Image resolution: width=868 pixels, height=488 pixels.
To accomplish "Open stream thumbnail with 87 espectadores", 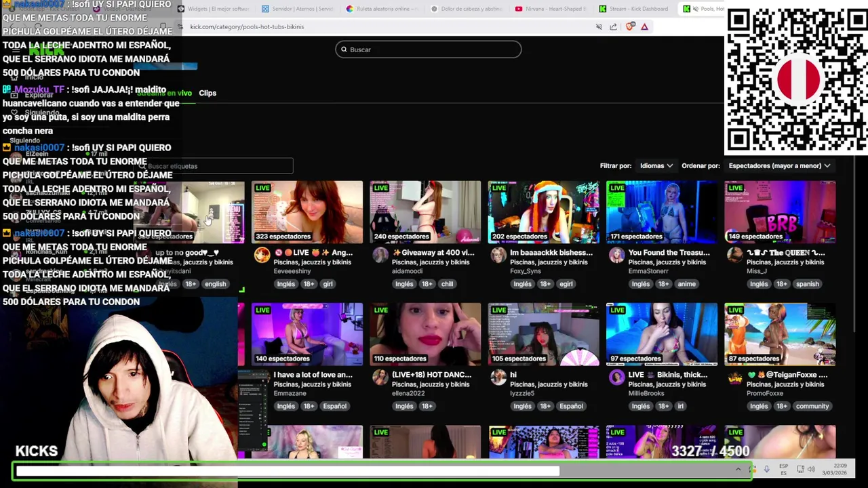I will (x=780, y=334).
